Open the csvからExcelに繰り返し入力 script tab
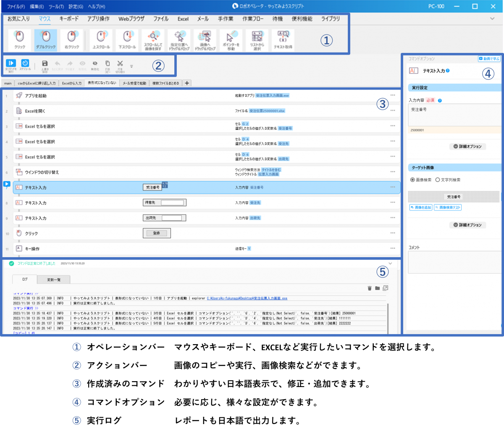Image resolution: width=504 pixels, height=432 pixels. tap(37, 83)
